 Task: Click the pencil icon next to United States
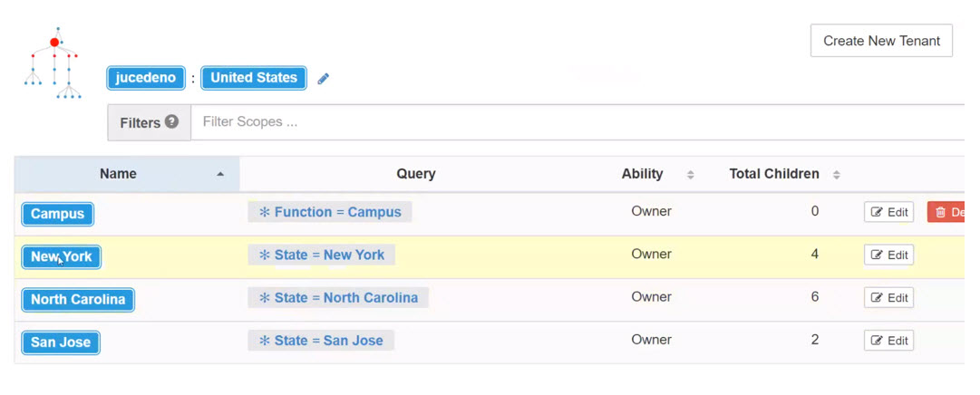tap(323, 79)
